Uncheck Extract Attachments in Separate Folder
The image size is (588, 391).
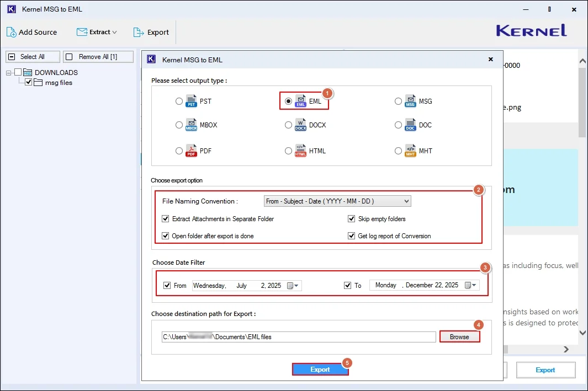(x=166, y=218)
